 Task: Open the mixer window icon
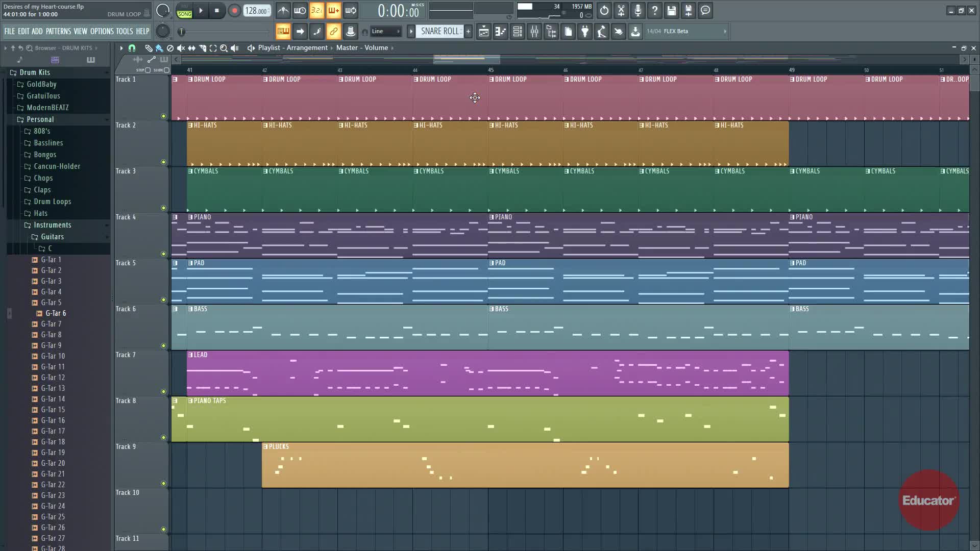point(534,32)
